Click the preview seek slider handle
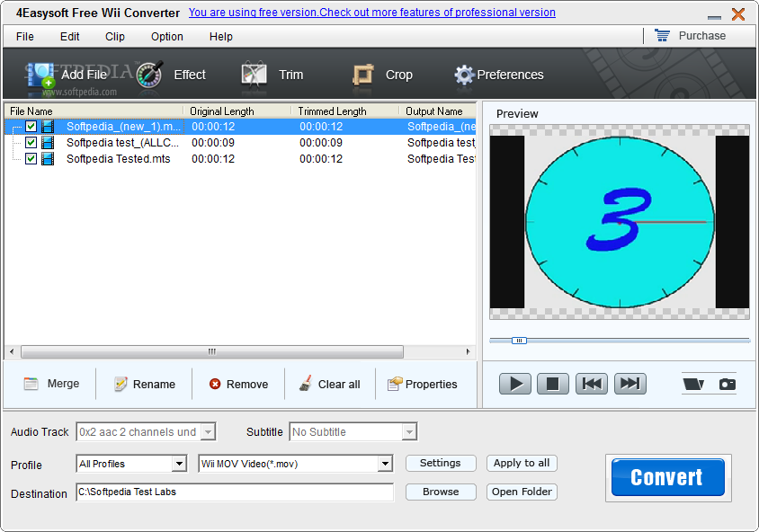Screen dimensions: 759x532 (x=519, y=341)
